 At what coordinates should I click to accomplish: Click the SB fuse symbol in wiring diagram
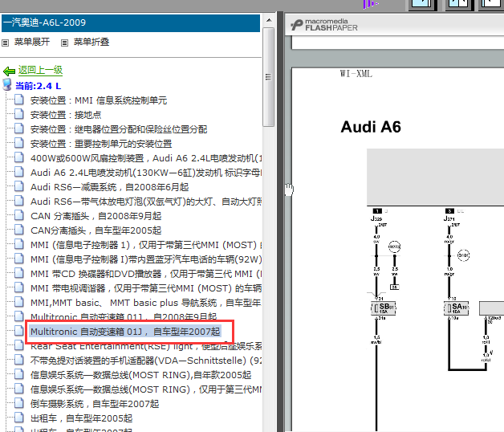[x=384, y=308]
